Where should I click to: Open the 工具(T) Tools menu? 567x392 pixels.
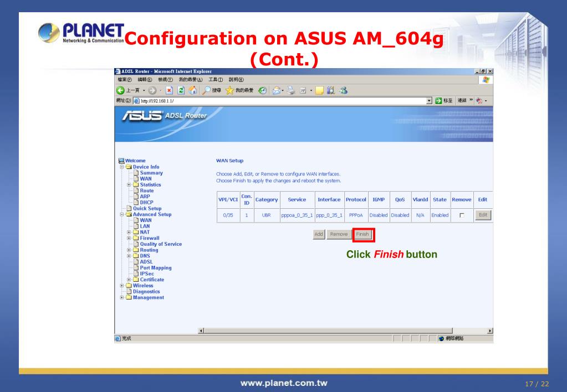pyautogui.click(x=216, y=80)
